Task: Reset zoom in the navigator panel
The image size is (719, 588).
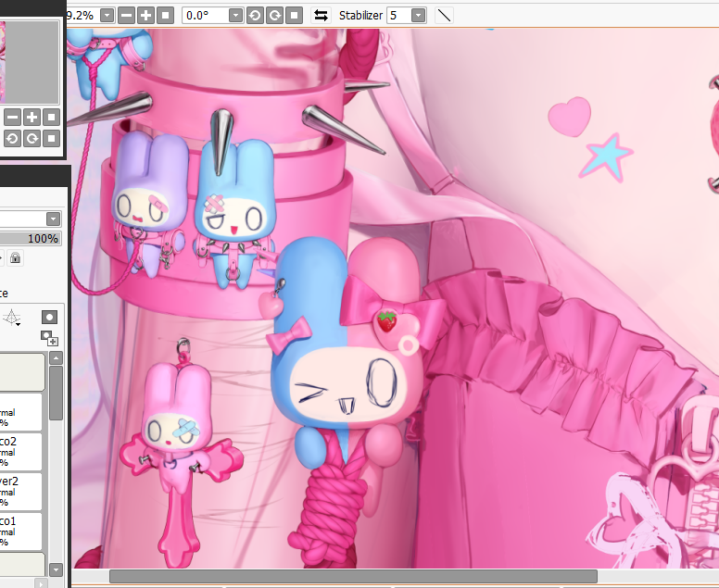Action: click(x=51, y=118)
